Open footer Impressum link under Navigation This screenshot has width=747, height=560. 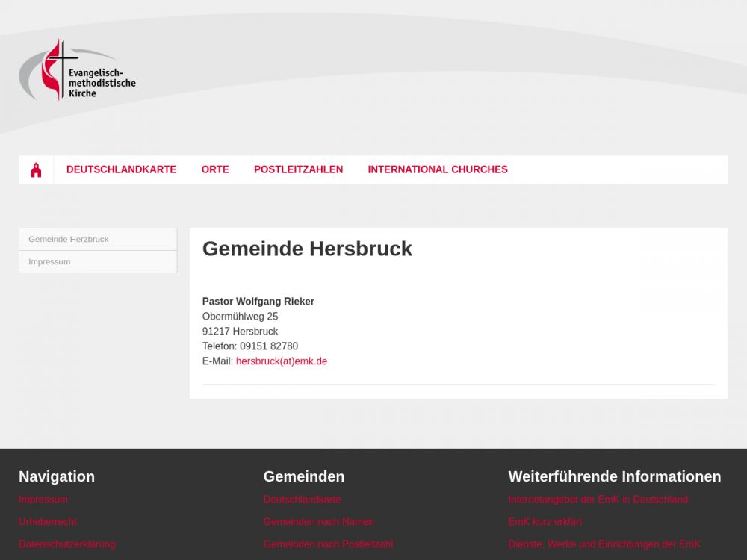tap(43, 500)
